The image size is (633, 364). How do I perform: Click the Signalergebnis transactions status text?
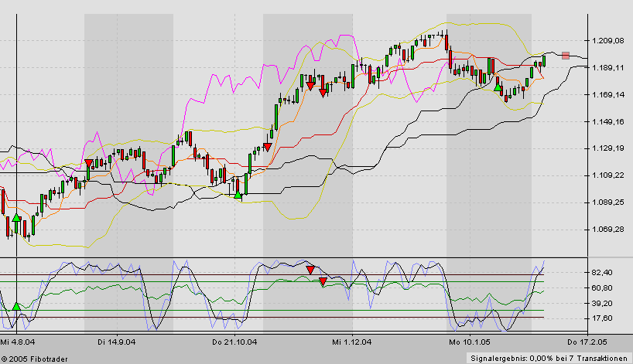(x=549, y=358)
